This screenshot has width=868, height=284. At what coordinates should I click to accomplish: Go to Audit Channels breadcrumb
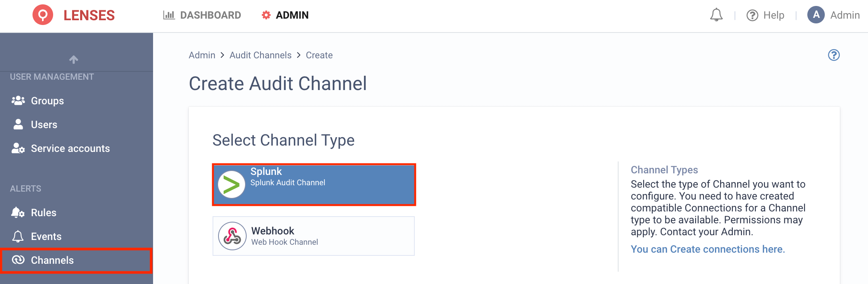pos(261,55)
